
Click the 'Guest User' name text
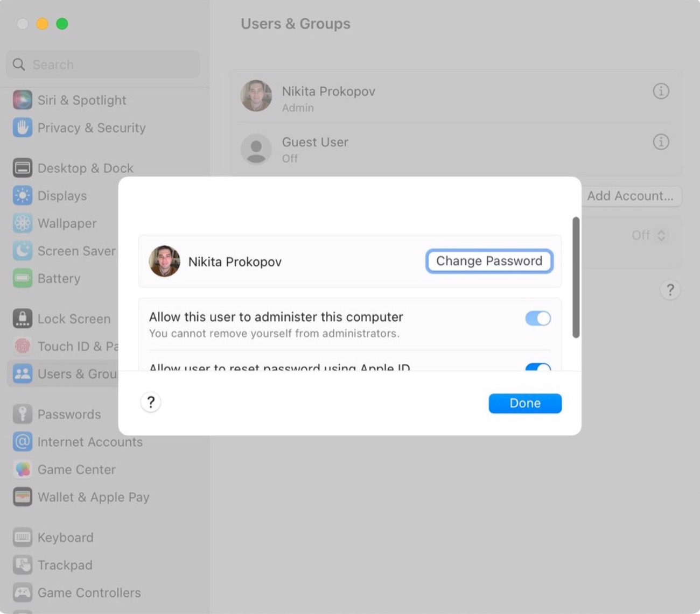point(315,142)
